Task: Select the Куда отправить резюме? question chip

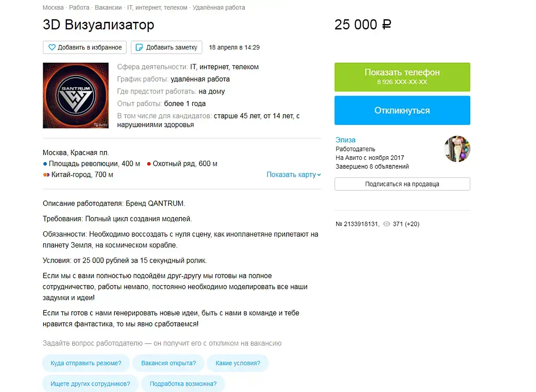Action: coord(86,363)
